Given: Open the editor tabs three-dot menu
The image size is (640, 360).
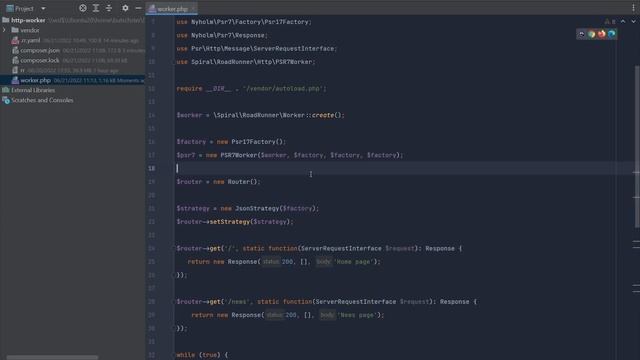Looking at the screenshot, I should 633,8.
